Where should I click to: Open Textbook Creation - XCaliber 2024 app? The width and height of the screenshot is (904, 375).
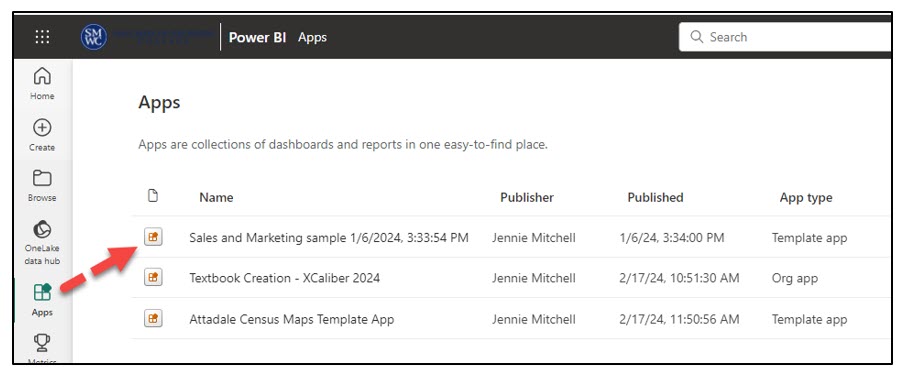285,278
